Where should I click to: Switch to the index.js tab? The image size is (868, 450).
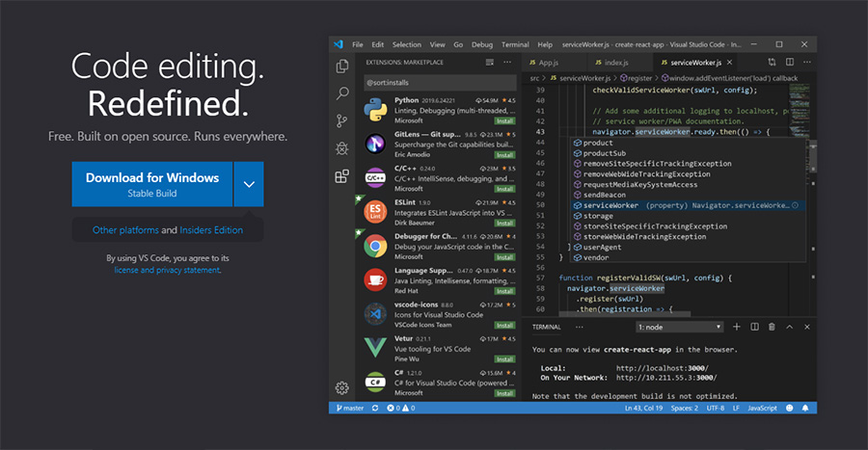(x=620, y=63)
